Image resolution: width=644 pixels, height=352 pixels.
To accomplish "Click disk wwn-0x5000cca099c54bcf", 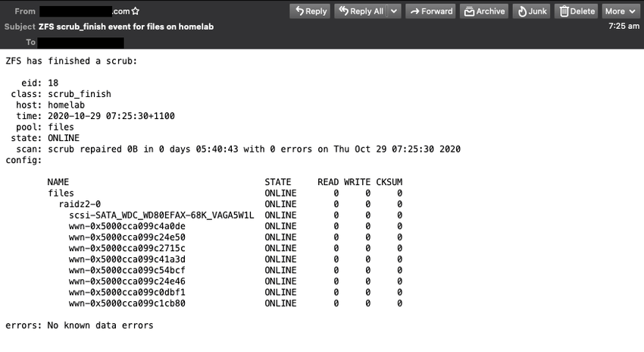I will point(127,271).
